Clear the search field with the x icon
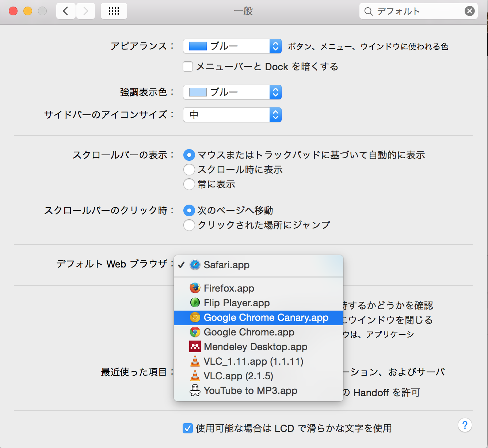Viewport: 488px width, 448px height. click(470, 11)
